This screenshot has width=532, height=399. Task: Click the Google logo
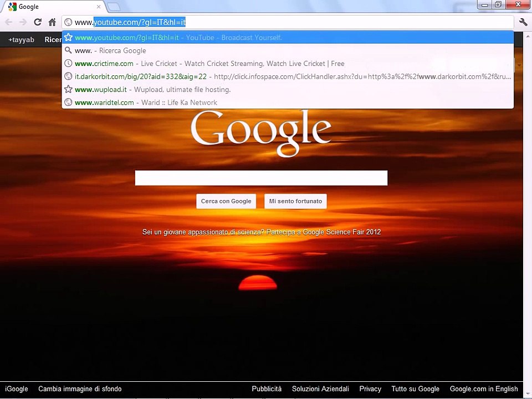click(x=260, y=133)
